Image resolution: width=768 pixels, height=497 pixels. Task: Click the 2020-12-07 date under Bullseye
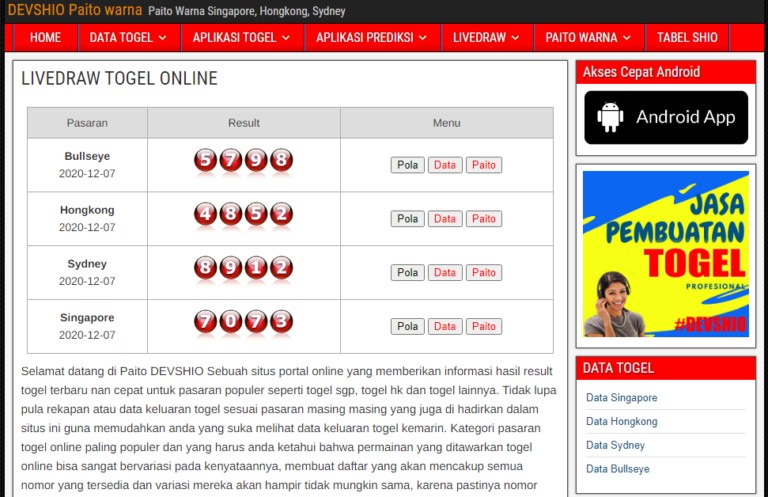(87, 173)
